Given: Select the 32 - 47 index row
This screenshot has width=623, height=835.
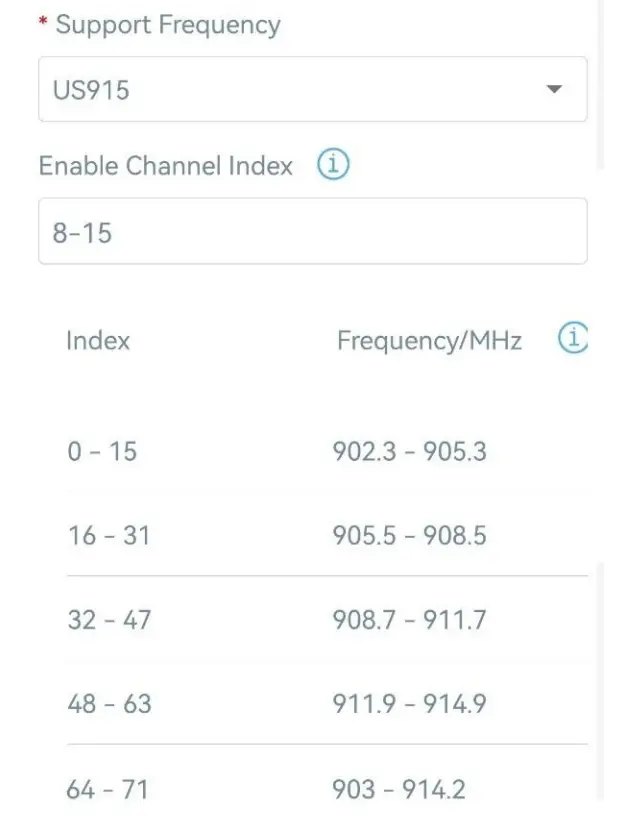Looking at the screenshot, I should [109, 620].
